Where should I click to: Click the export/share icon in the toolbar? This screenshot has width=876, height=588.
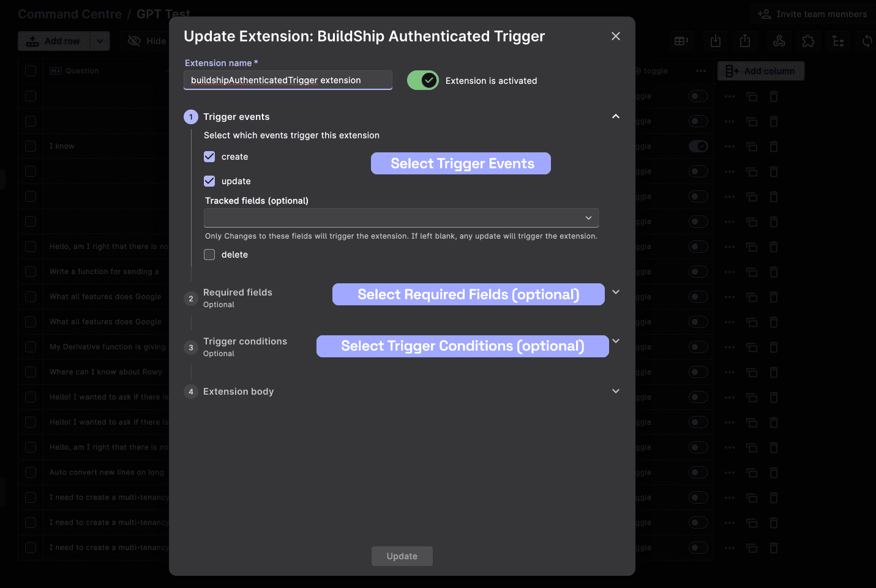click(x=744, y=41)
